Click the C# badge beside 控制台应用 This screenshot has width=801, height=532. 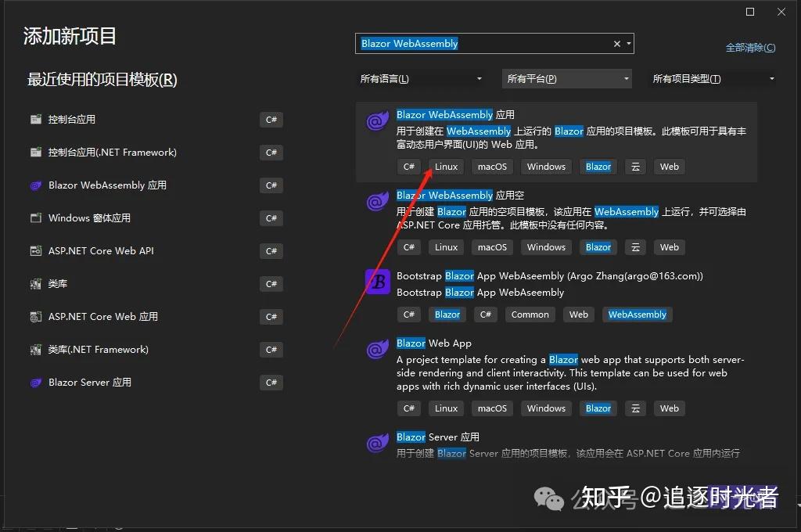point(271,120)
